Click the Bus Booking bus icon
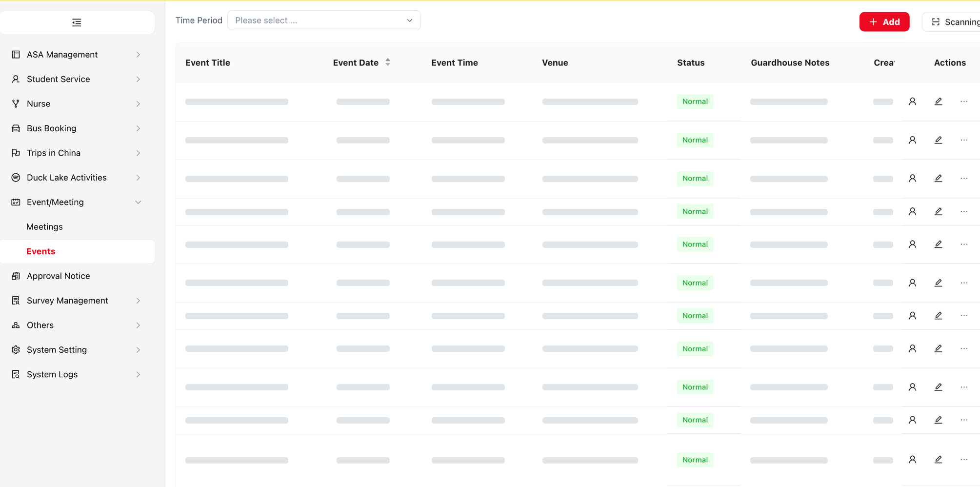This screenshot has height=487, width=980. pos(16,128)
